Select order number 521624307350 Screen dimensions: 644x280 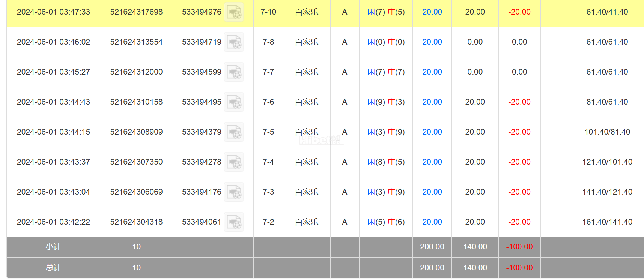coord(136,162)
